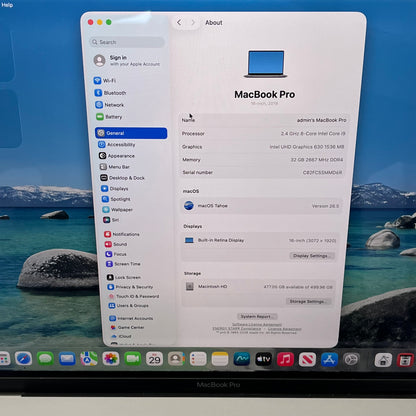Open Notifications settings
The height and width of the screenshot is (416, 416).
point(122,234)
